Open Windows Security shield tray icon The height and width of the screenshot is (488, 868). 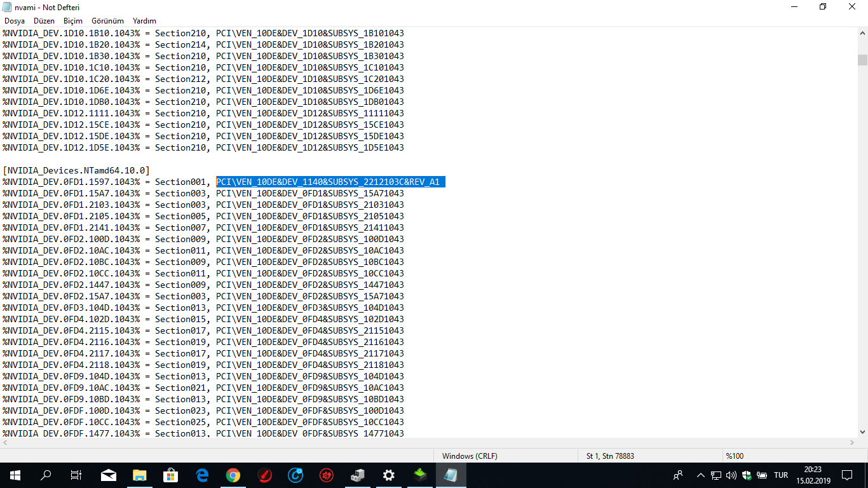pyautogui.click(x=747, y=475)
